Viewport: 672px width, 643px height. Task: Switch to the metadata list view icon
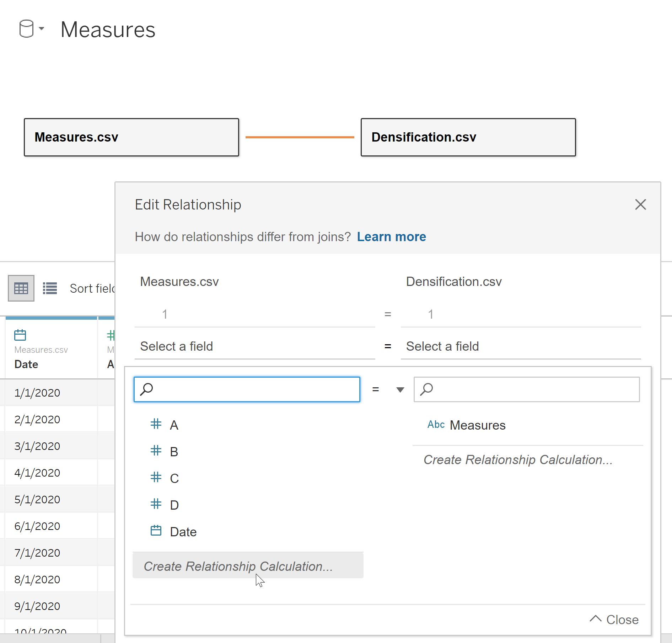[50, 288]
